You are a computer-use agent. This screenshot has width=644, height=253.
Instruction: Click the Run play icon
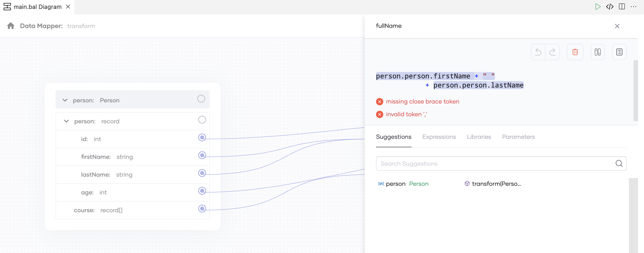[598, 7]
